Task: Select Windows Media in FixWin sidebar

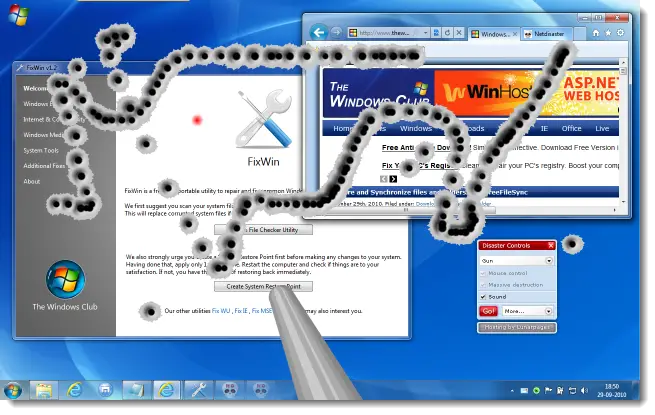Action: click(43, 135)
